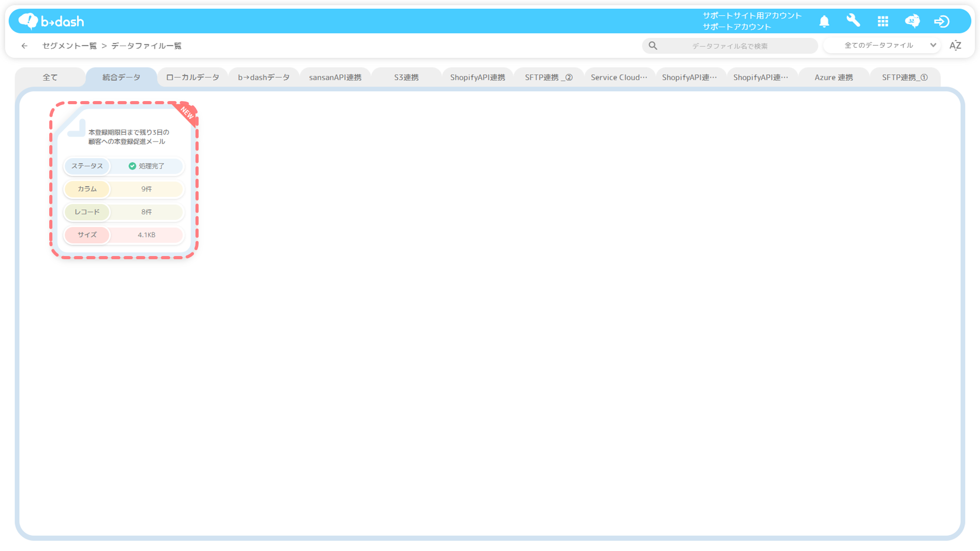Image resolution: width=980 pixels, height=551 pixels.
Task: Click the chat support bird icon
Action: point(913,21)
